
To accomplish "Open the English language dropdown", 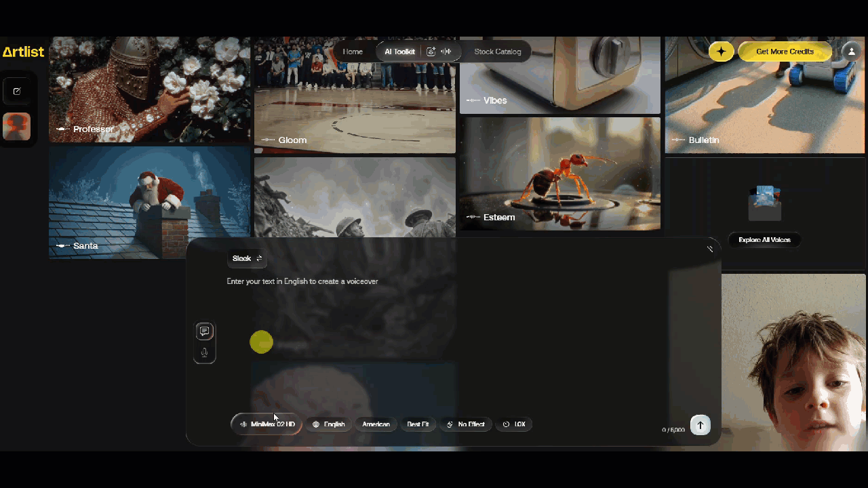I will point(328,424).
